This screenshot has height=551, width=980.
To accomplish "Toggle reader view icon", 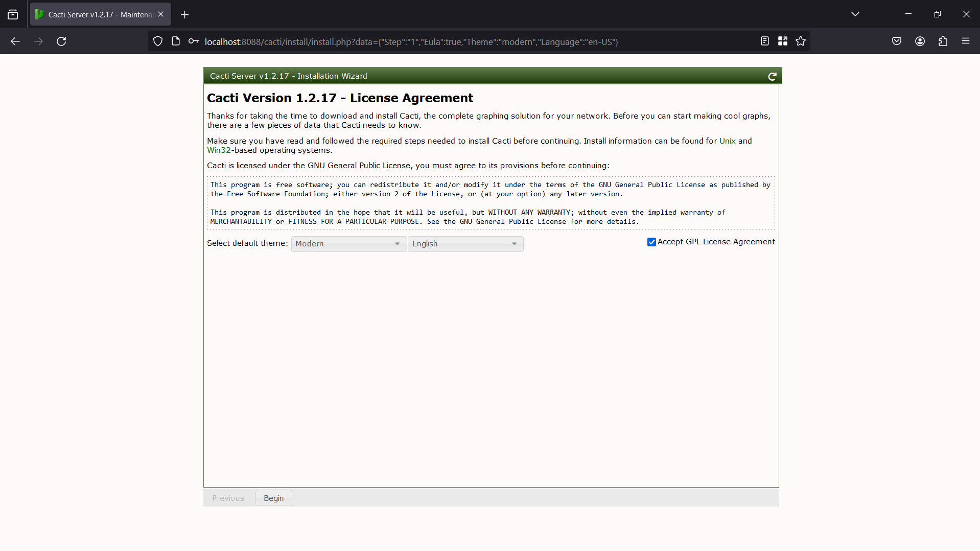I will 765,41.
